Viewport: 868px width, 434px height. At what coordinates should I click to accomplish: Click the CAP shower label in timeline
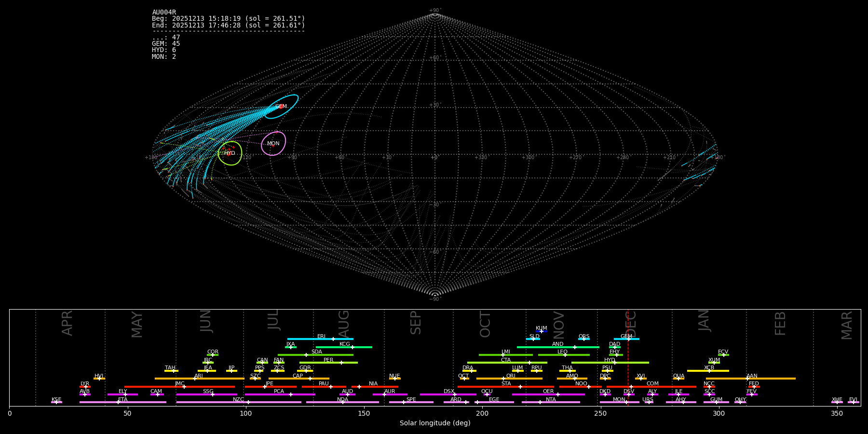pyautogui.click(x=298, y=376)
